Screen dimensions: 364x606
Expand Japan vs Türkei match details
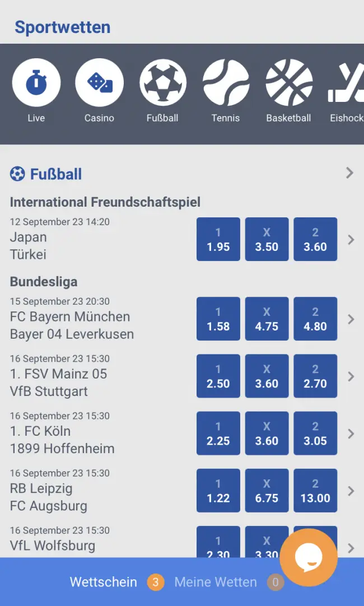tap(351, 240)
